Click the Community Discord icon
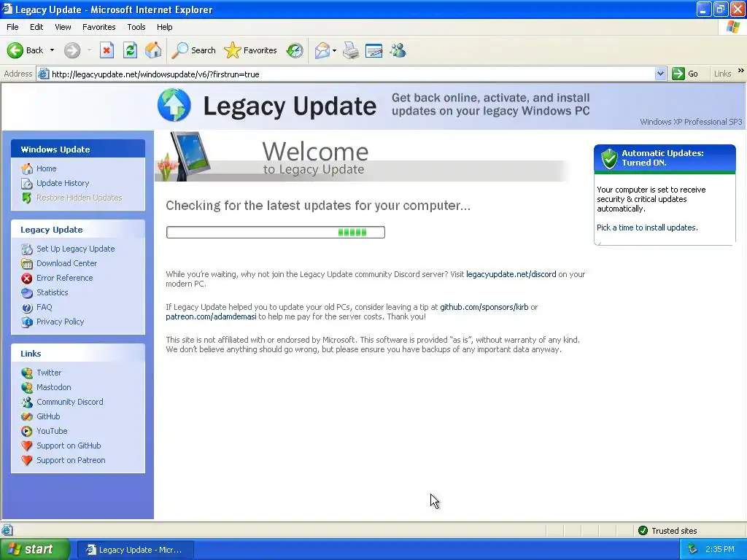747x560 pixels. click(27, 402)
